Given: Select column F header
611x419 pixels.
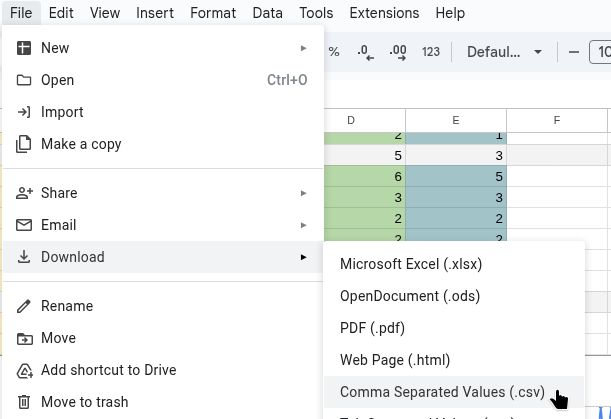Looking at the screenshot, I should pos(556,121).
